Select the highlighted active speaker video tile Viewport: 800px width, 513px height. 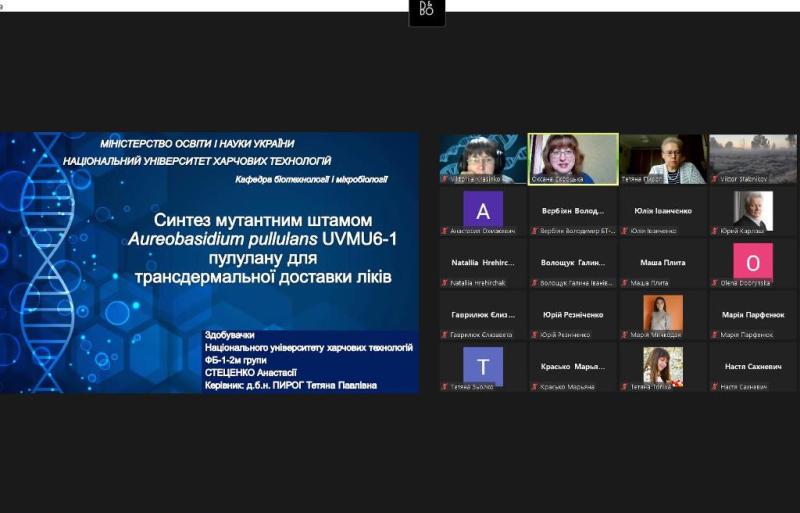[573, 158]
